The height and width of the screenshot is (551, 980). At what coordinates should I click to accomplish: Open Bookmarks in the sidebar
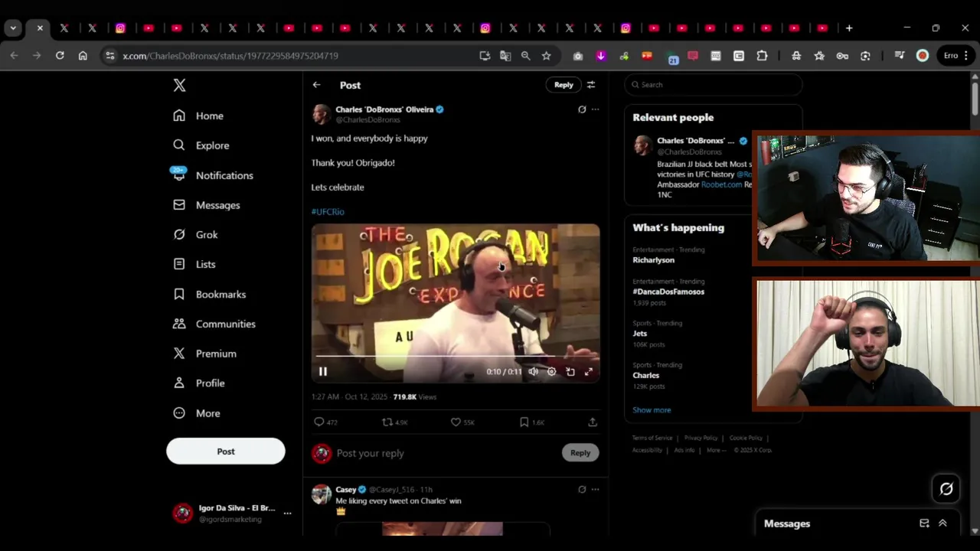[209, 294]
